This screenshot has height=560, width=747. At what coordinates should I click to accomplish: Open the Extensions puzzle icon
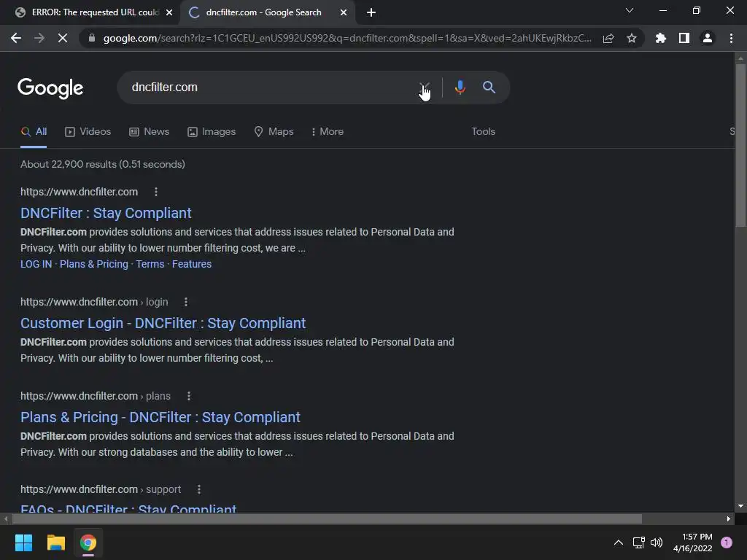(x=661, y=38)
